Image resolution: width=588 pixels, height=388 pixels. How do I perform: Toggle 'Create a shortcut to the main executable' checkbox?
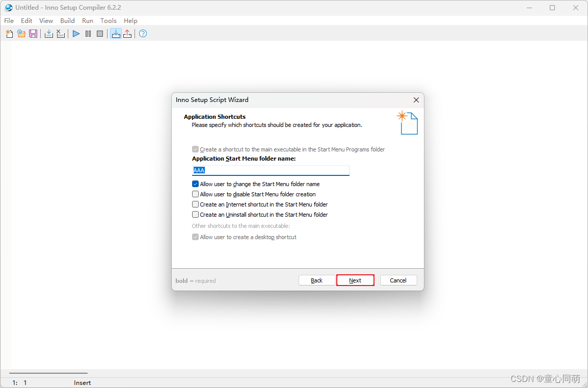point(195,149)
